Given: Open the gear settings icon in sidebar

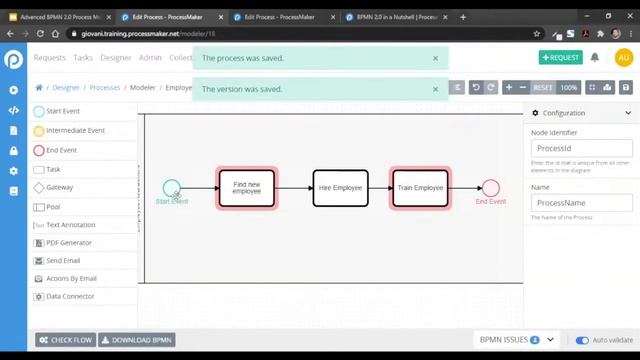Looking at the screenshot, I should pos(13,171).
